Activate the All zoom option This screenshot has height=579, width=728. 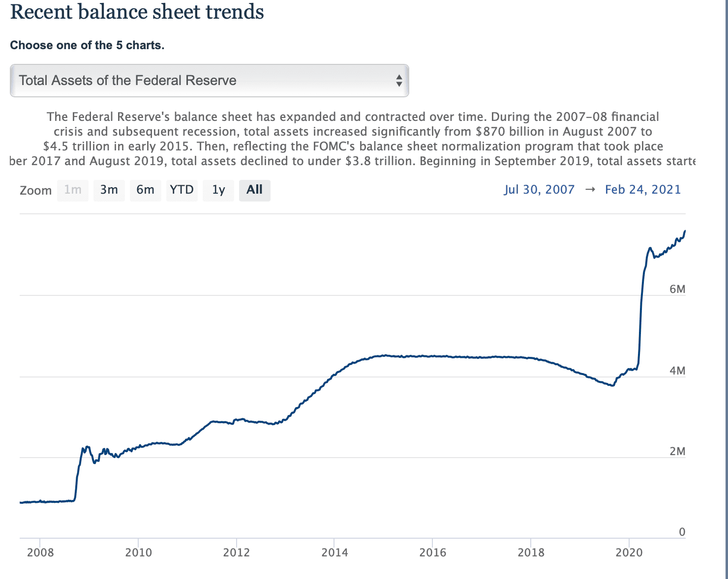coord(254,190)
